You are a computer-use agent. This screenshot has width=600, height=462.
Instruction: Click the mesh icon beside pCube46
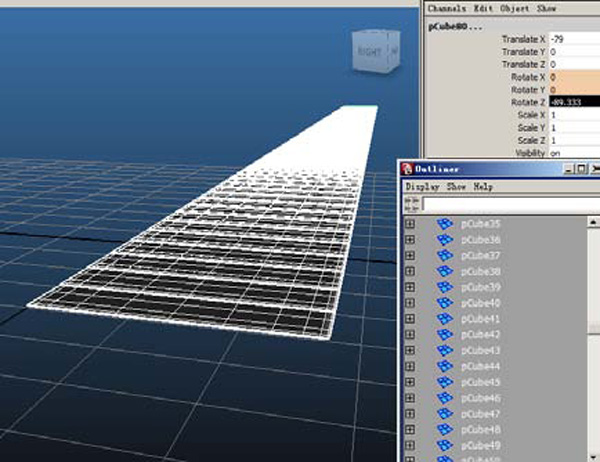(x=445, y=398)
